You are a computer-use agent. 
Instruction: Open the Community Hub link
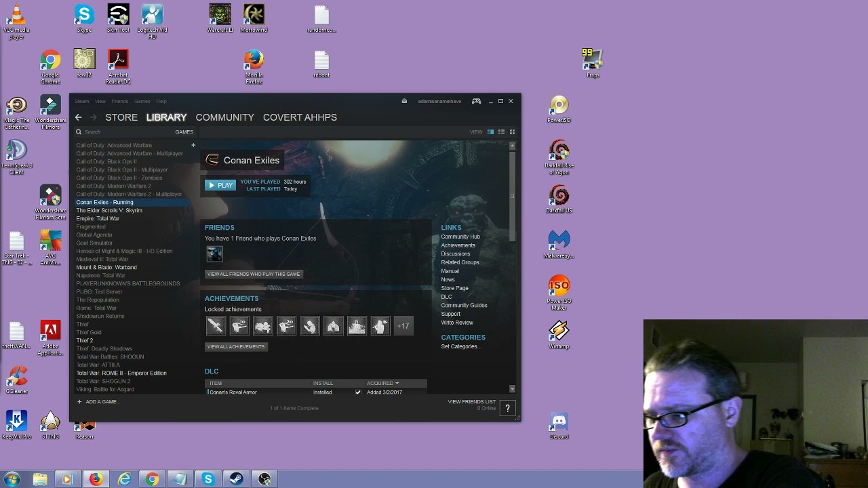[460, 237]
